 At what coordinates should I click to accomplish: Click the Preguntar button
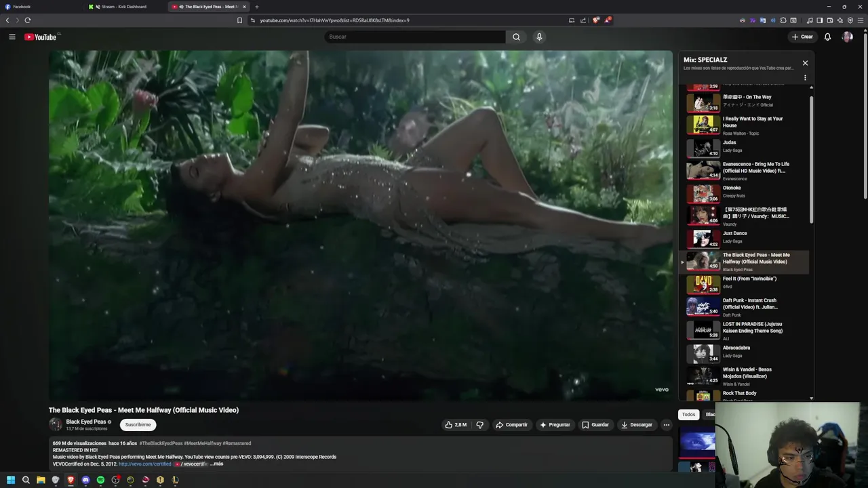point(555,425)
